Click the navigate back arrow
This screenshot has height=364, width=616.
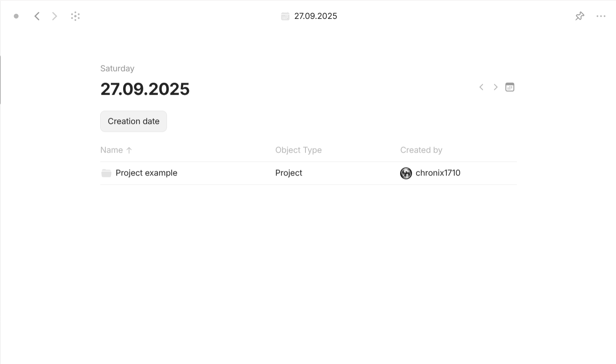click(x=37, y=16)
